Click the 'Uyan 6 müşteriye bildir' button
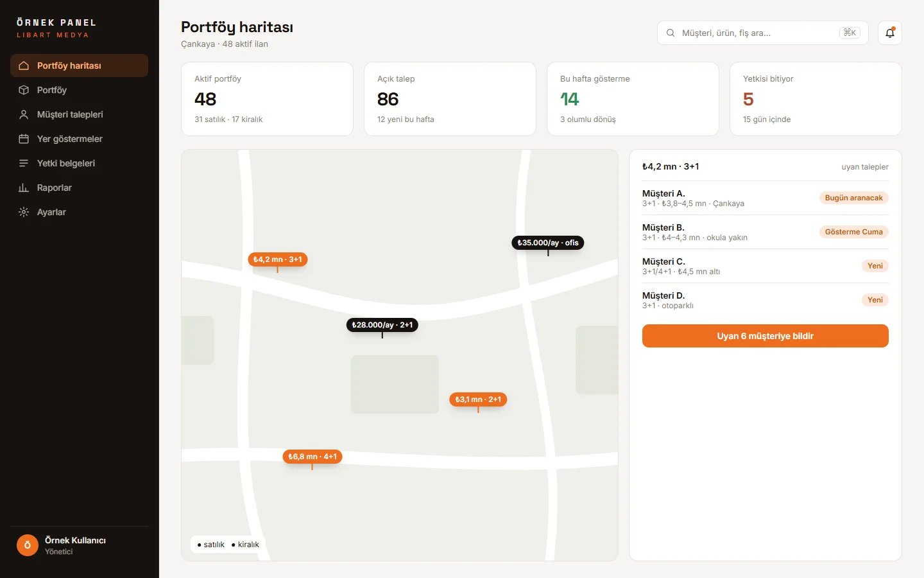The width and height of the screenshot is (924, 578). coord(766,336)
